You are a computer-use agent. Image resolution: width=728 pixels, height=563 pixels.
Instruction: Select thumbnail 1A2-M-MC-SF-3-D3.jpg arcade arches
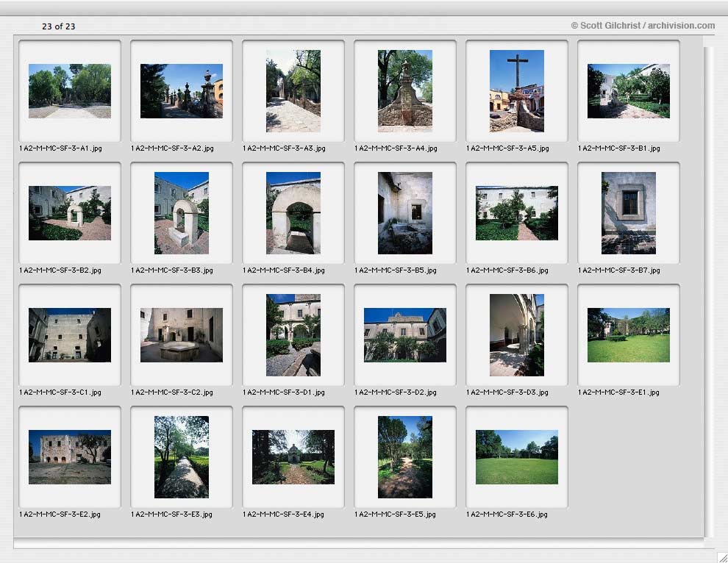(x=517, y=335)
